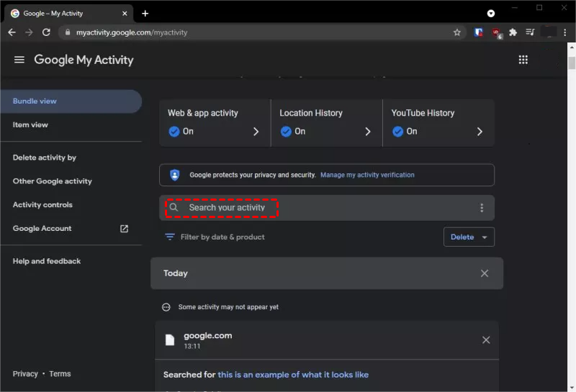Open the Google apps grid
576x392 pixels.
523,60
